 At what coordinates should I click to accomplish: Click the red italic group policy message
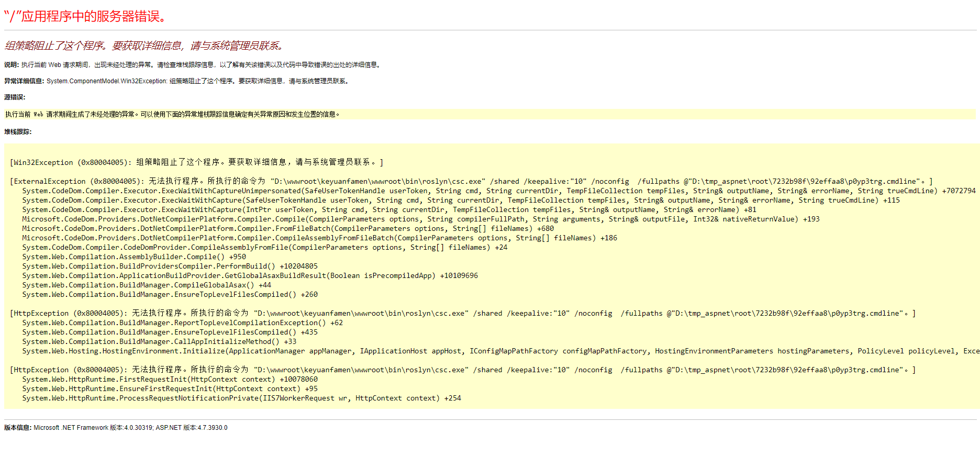pyautogui.click(x=144, y=46)
